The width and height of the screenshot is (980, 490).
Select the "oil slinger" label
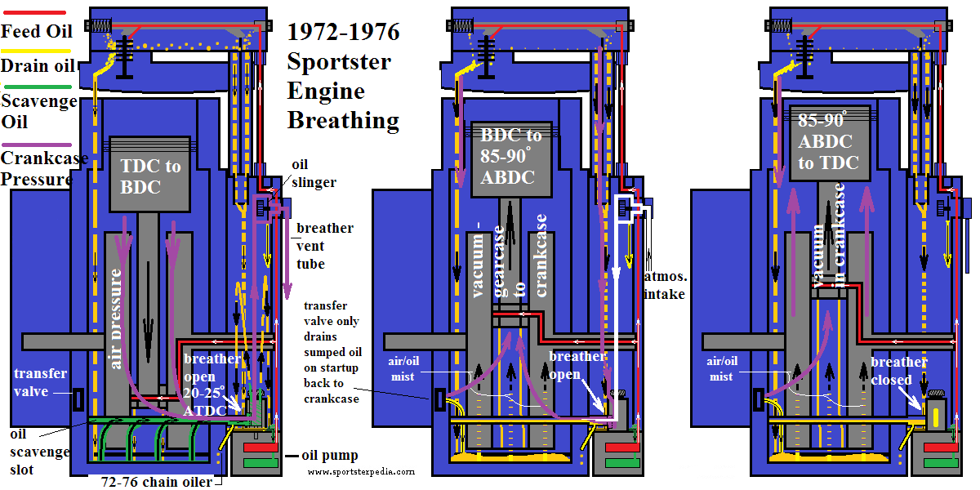click(x=314, y=173)
